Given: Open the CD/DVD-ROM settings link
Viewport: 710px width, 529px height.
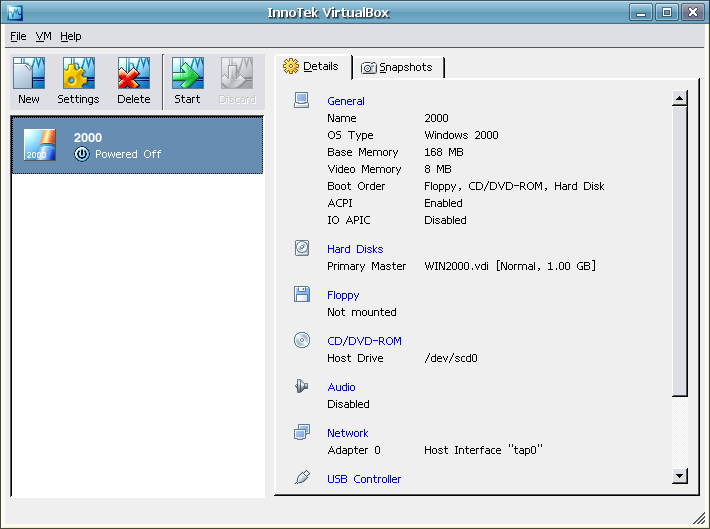Looking at the screenshot, I should (365, 341).
